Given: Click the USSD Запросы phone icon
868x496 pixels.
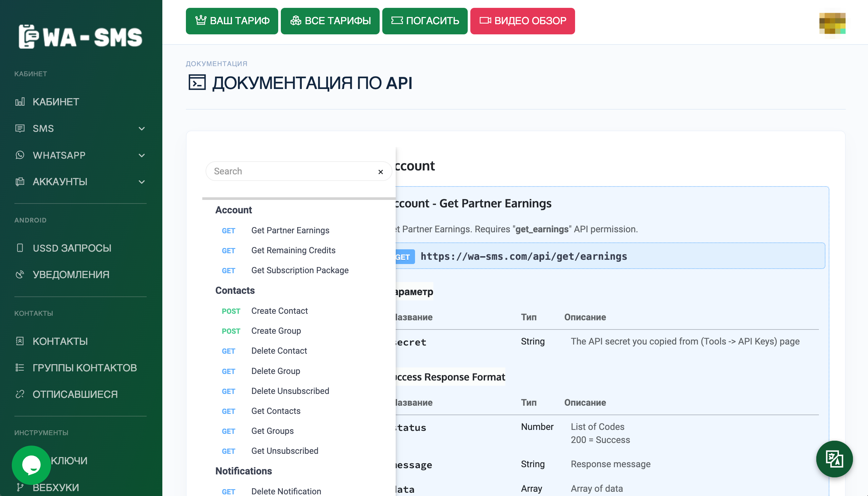Looking at the screenshot, I should (20, 248).
